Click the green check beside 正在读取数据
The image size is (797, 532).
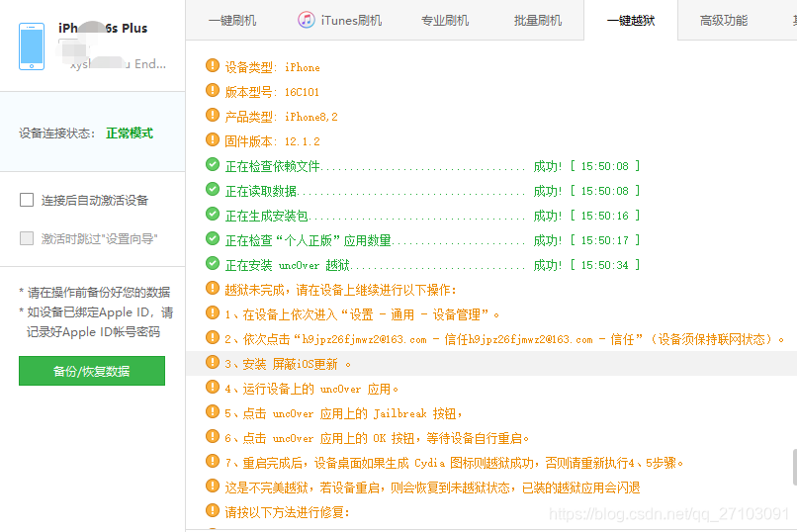[213, 189]
